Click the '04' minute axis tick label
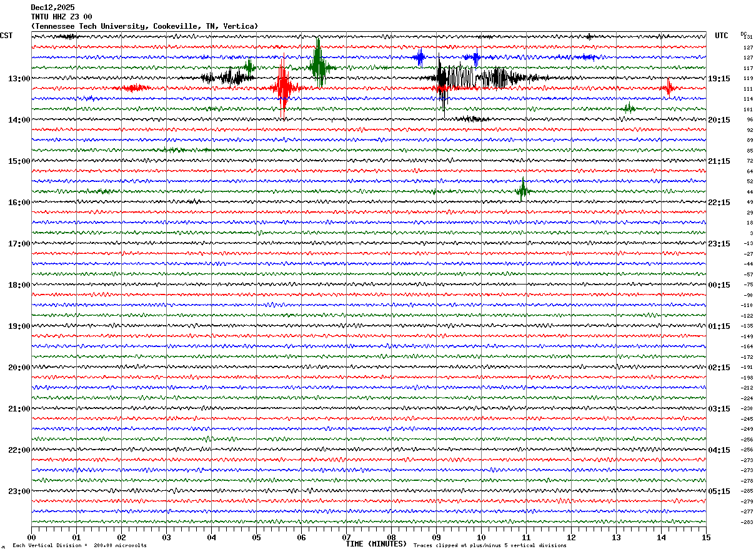This screenshot has height=554, width=756. pyautogui.click(x=211, y=538)
